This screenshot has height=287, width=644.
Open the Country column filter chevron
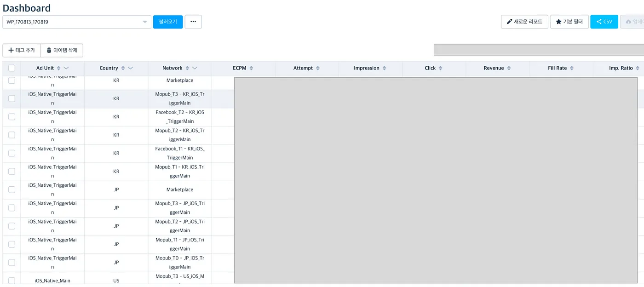click(130, 68)
